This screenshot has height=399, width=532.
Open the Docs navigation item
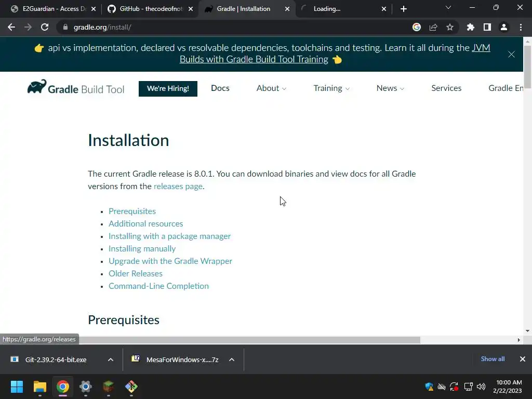(x=220, y=88)
